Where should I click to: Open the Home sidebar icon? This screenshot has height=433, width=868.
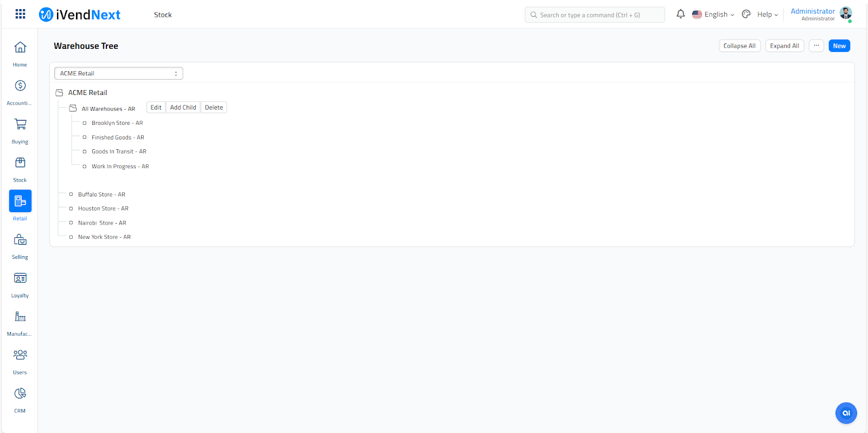click(x=20, y=48)
